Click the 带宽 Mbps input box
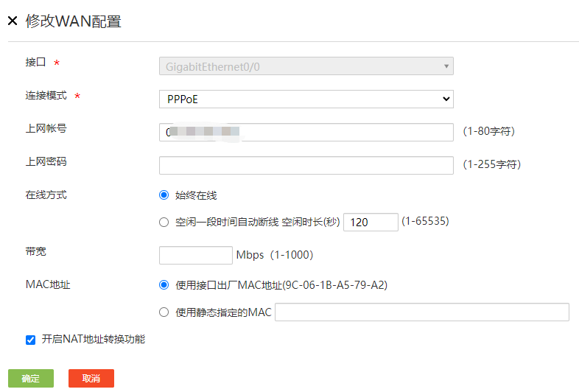The image size is (579, 392). (x=195, y=255)
